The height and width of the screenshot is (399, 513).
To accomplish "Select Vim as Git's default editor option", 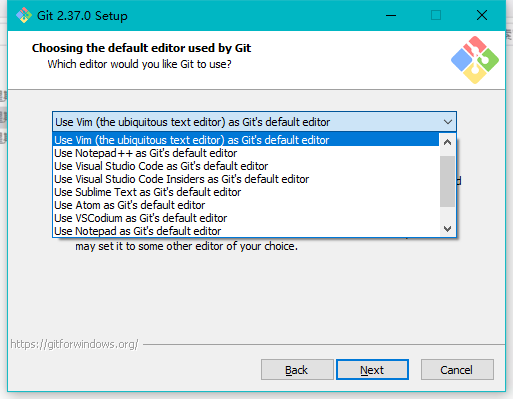I will tap(246, 140).
